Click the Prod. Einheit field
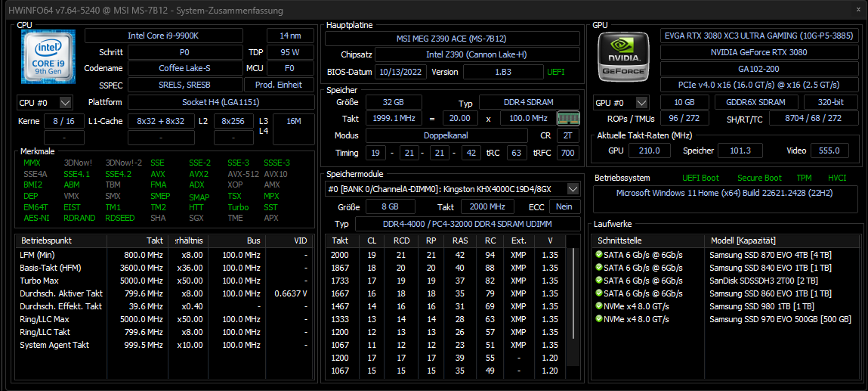This screenshot has width=868, height=391. 279,85
